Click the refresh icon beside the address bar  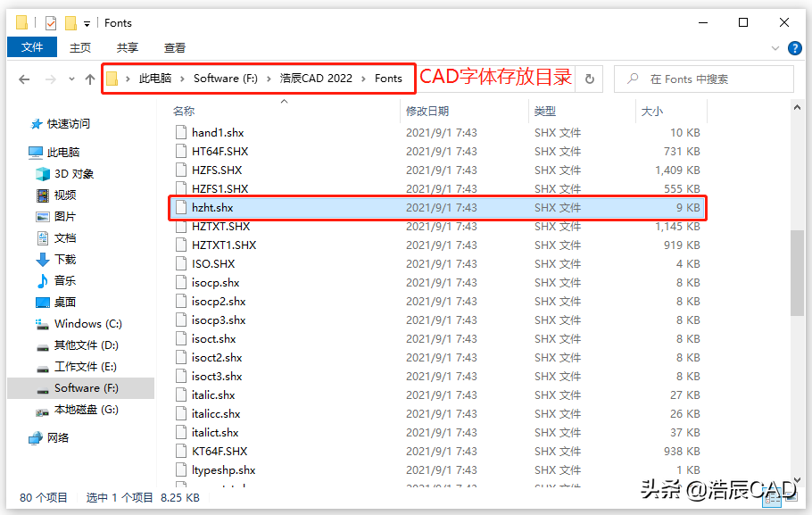588,79
